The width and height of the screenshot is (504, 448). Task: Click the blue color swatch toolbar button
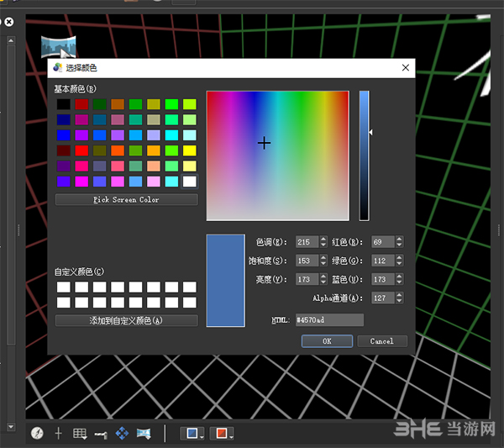(x=192, y=433)
